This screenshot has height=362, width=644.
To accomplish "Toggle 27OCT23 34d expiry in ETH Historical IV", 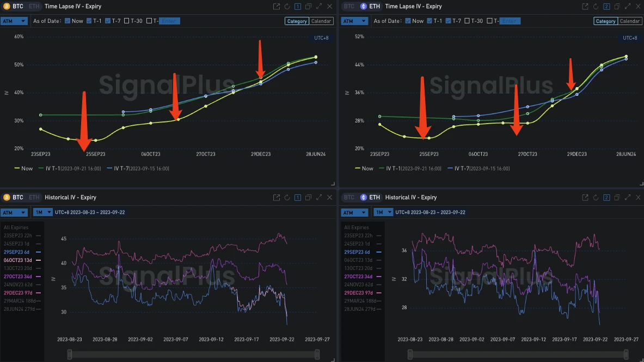I will pos(363,277).
